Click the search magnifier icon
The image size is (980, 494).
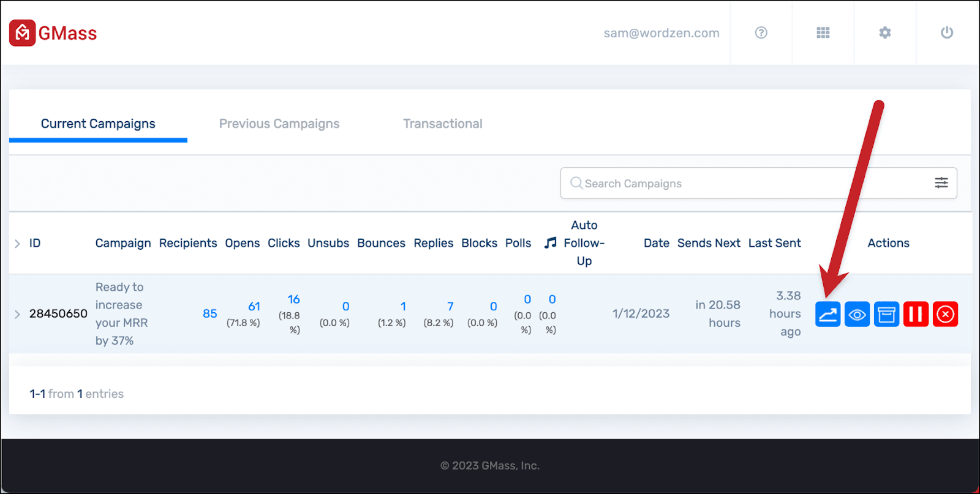pos(576,183)
